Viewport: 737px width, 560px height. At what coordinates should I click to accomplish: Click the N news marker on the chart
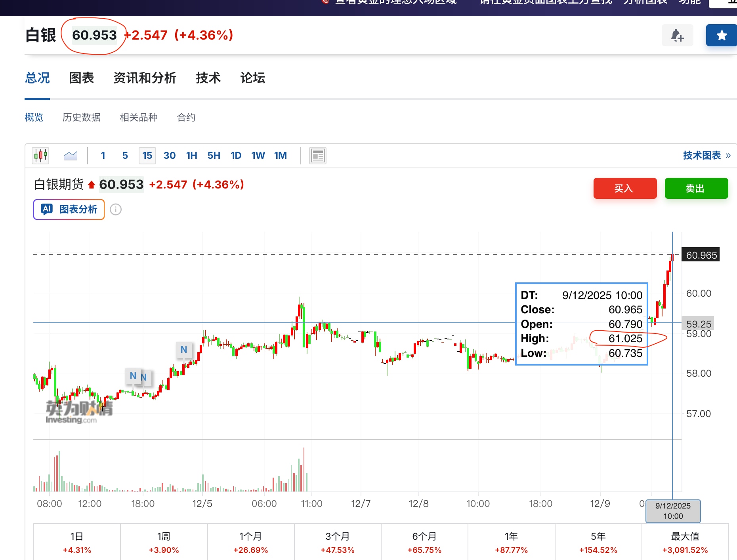[x=183, y=350]
